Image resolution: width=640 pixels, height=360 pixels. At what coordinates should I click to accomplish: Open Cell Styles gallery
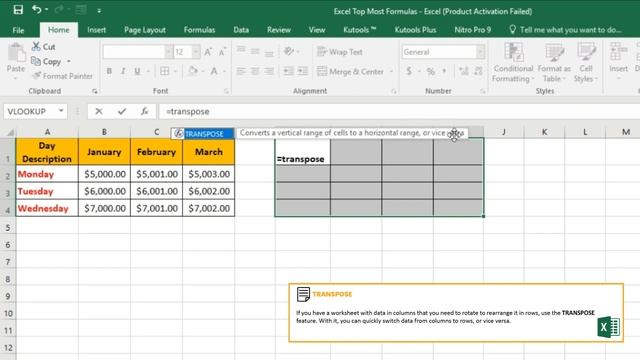[586, 62]
